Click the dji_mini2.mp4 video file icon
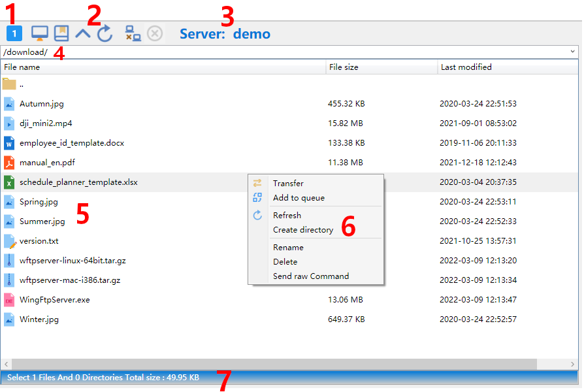Screen dimensions: 584x392 [9, 123]
